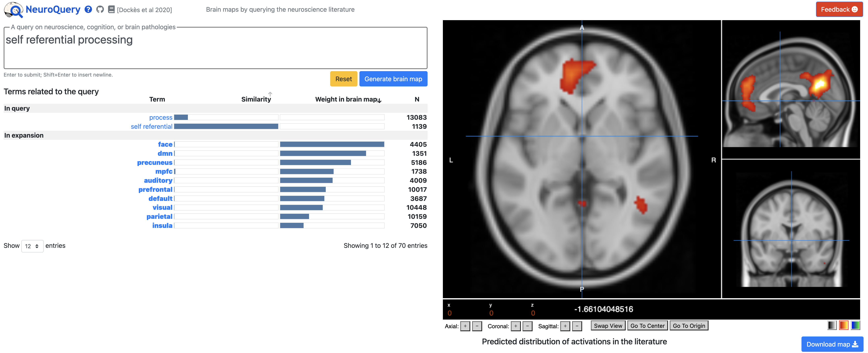Open the help question mark icon

pos(88,9)
